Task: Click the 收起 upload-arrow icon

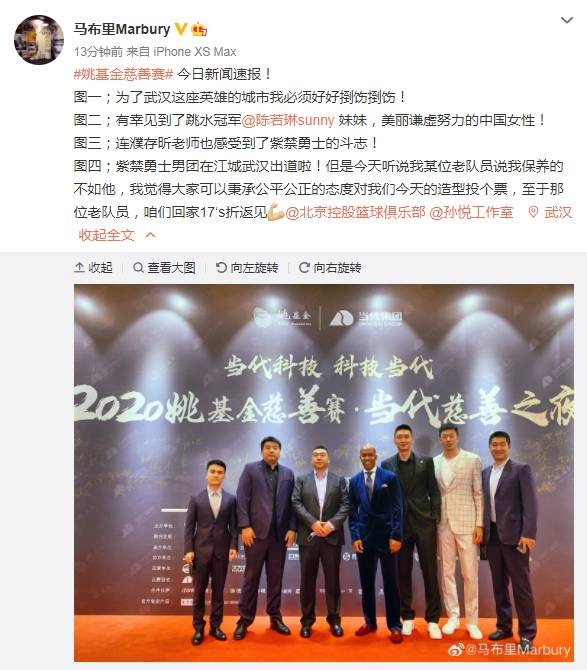Action: point(79,267)
